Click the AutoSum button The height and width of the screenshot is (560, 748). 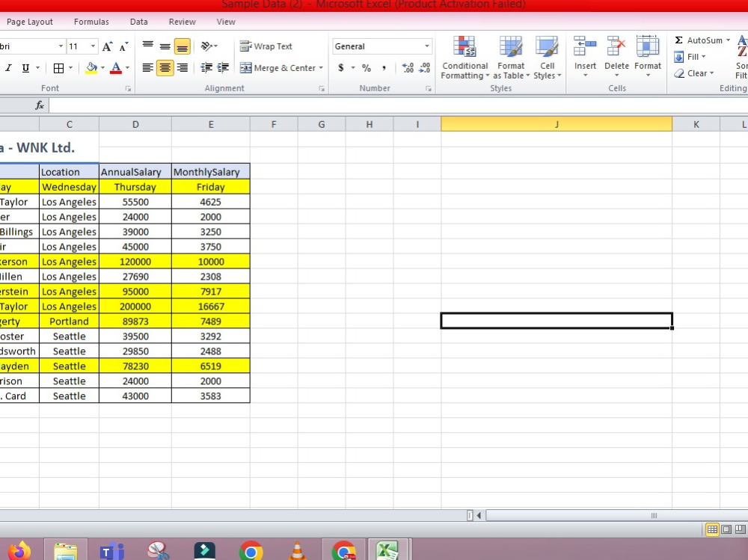pyautogui.click(x=699, y=40)
